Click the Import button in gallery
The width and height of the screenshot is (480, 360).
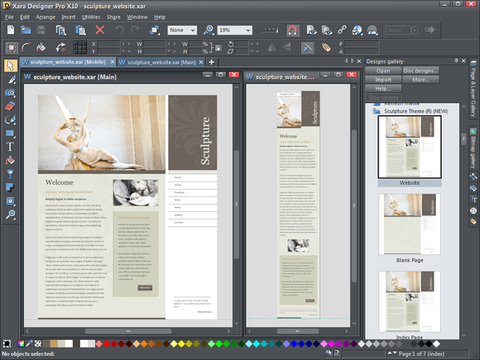tap(383, 80)
